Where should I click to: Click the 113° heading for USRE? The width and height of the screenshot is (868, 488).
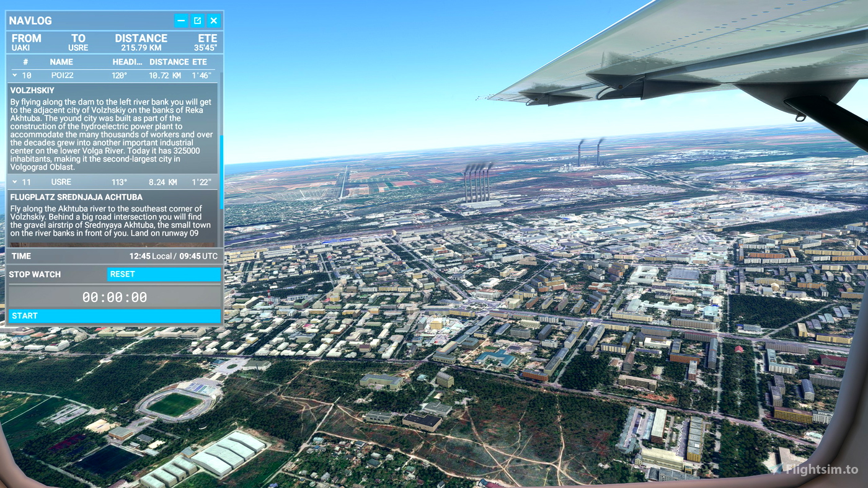pyautogui.click(x=119, y=182)
